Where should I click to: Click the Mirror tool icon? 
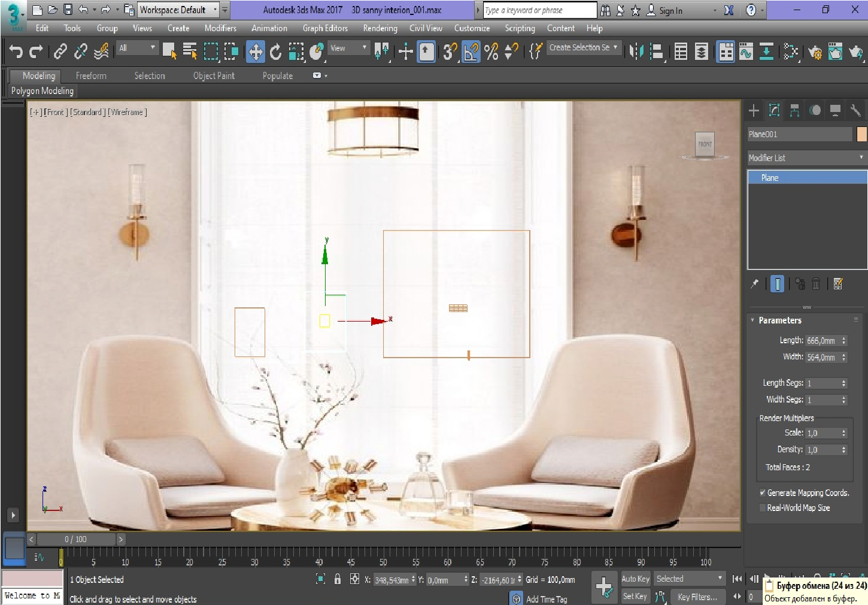636,52
